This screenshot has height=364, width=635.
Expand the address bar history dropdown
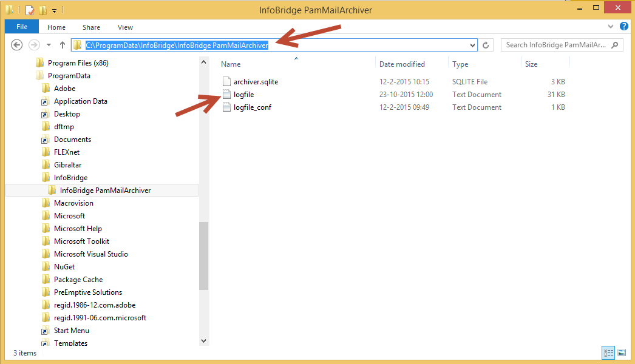pyautogui.click(x=472, y=45)
